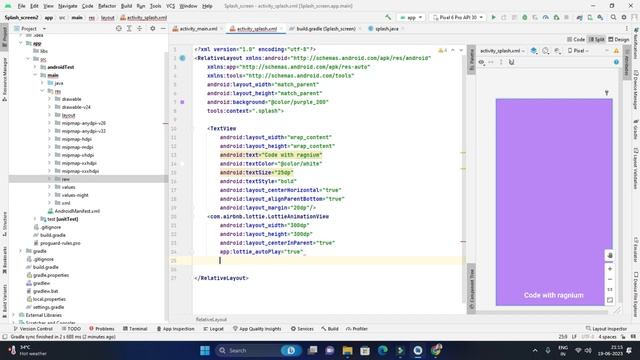Open the Profiler gauge icon in toolbar
The width and height of the screenshot is (640, 360).
[x=545, y=18]
